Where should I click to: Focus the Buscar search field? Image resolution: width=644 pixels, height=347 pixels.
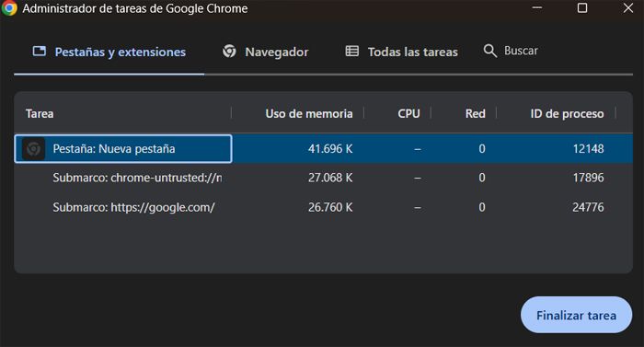click(x=521, y=51)
